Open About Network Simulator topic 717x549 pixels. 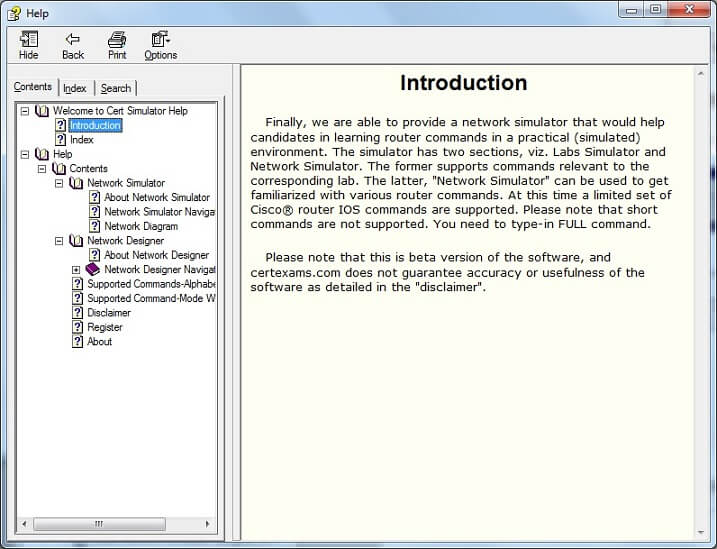click(x=157, y=197)
